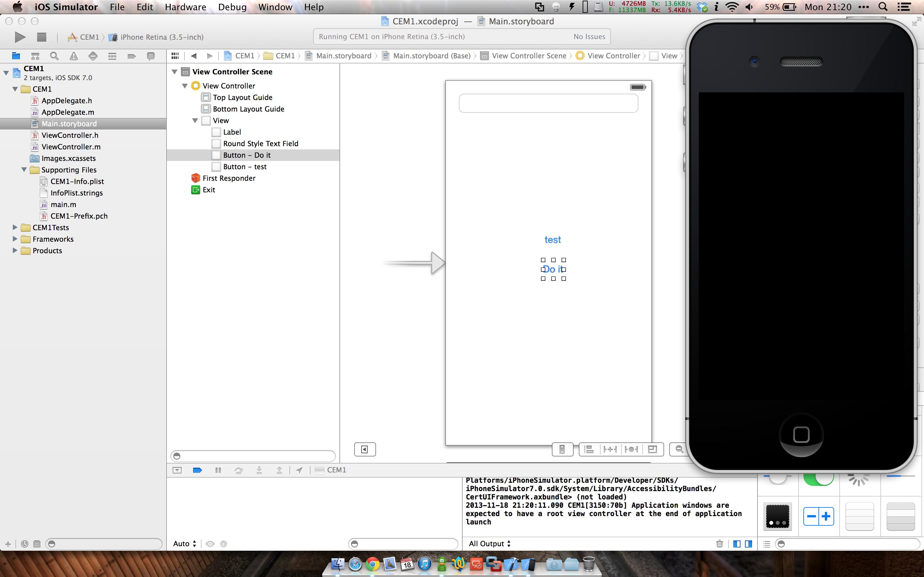Select the test button on canvas
This screenshot has width=924, height=577.
tap(552, 240)
